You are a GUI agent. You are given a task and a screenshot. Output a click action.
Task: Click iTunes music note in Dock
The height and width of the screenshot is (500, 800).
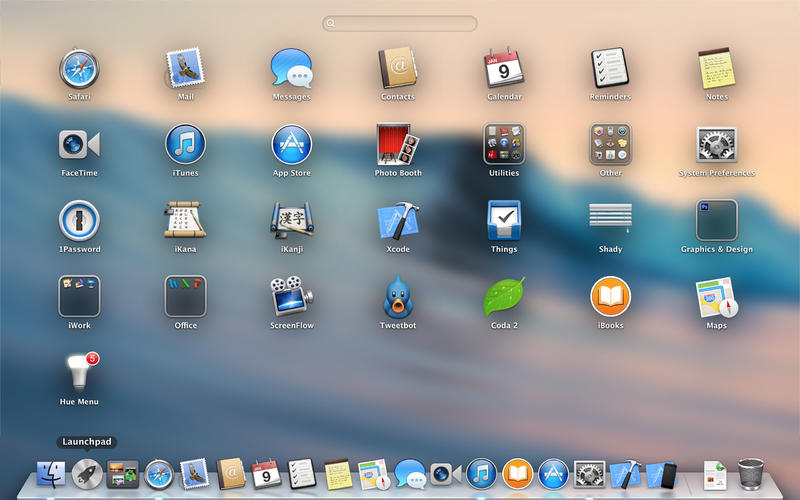(482, 474)
